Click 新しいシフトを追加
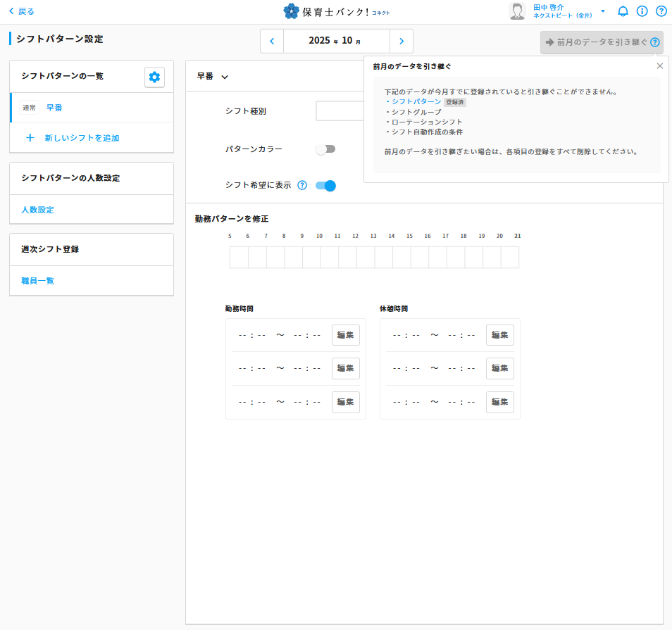This screenshot has width=672, height=630. pyautogui.click(x=82, y=138)
